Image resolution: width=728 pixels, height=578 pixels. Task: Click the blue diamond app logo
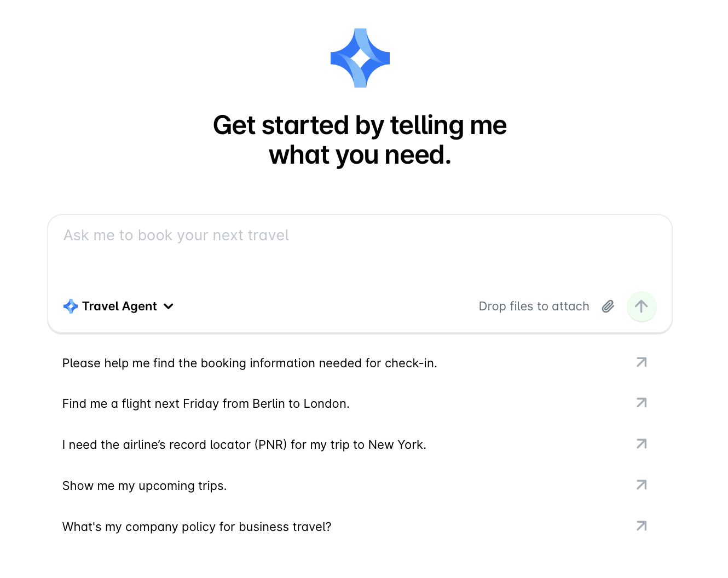pyautogui.click(x=360, y=57)
